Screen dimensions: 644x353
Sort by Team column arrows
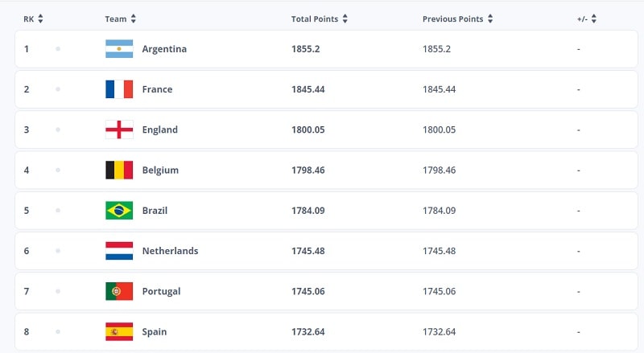coord(134,18)
